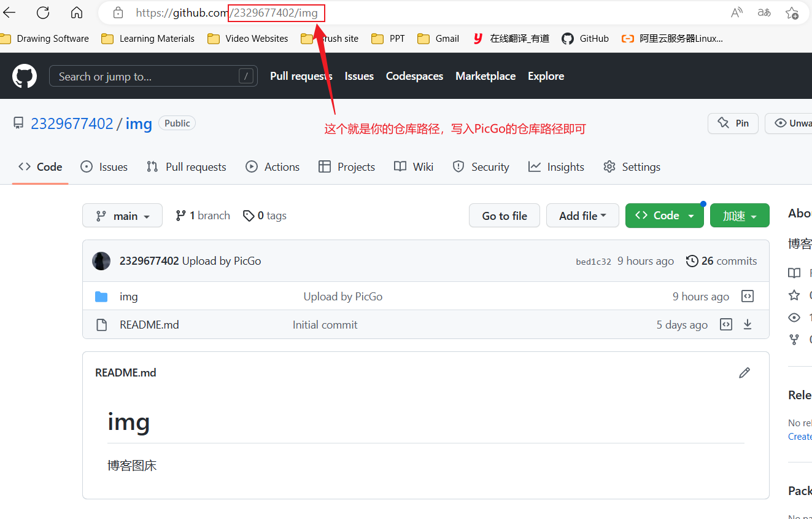Open owner 2329677402 link in repo title
812x519 pixels.
[72, 123]
